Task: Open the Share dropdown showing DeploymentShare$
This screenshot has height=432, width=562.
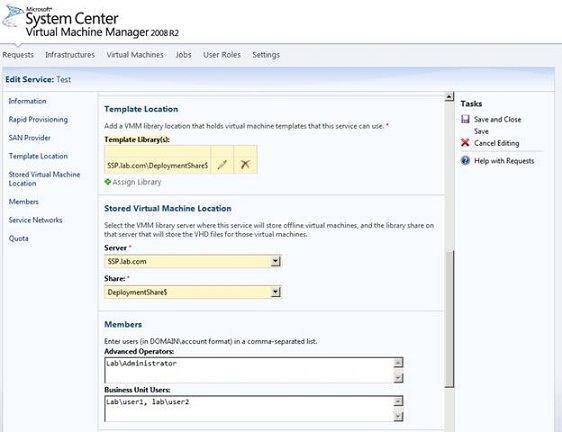Action: 193,292
